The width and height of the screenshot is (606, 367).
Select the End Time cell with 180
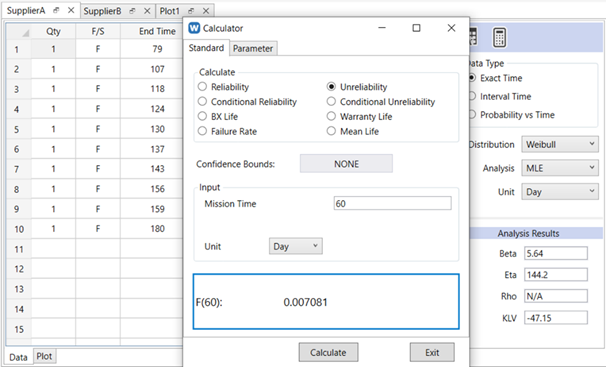tap(152, 229)
